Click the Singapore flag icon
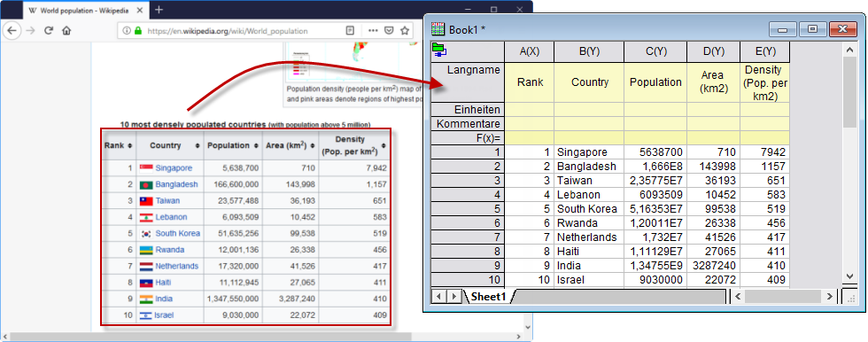Image resolution: width=868 pixels, height=342 pixels. 146,168
